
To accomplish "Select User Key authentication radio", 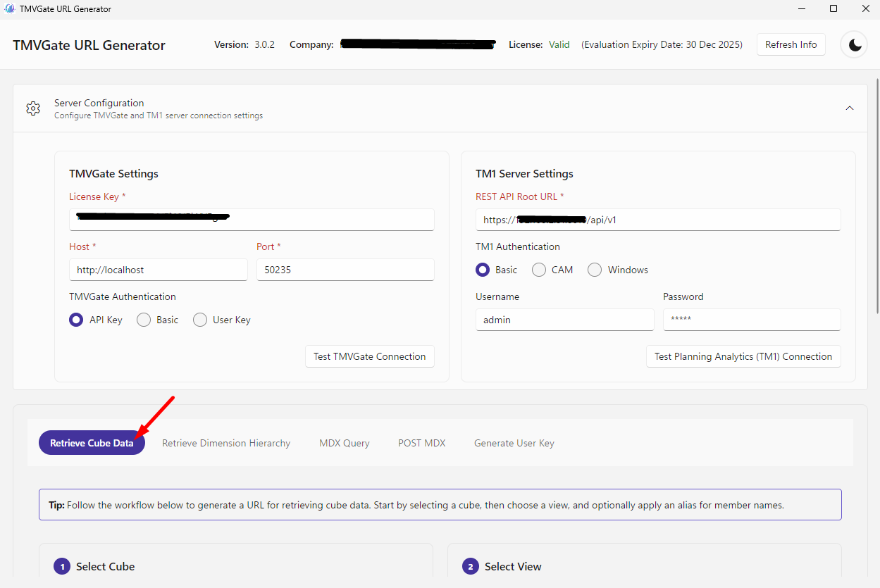I will [x=200, y=320].
